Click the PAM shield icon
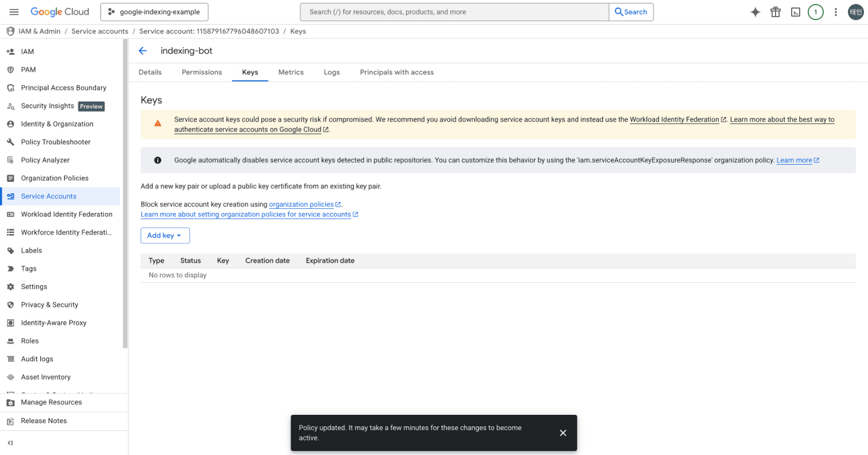The width and height of the screenshot is (868, 455). [10, 69]
